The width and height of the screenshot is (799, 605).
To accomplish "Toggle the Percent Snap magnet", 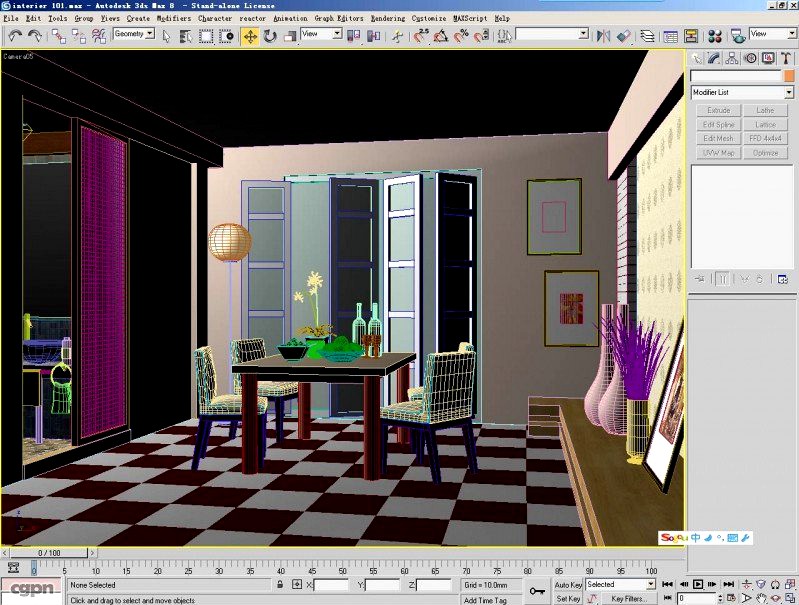I will [x=461, y=36].
